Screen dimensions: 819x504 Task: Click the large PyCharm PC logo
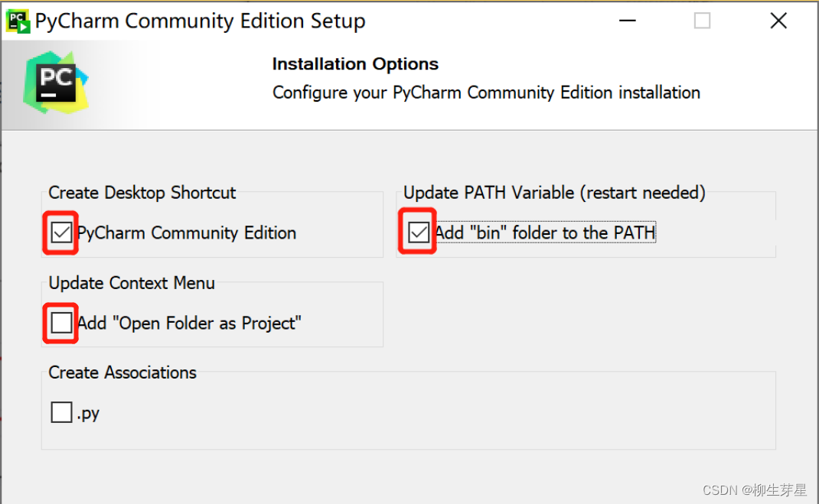tap(56, 83)
